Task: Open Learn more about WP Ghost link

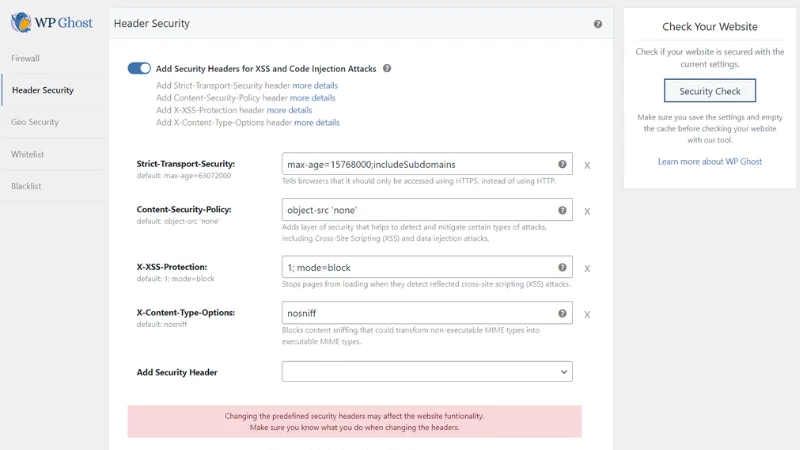Action: tap(710, 161)
